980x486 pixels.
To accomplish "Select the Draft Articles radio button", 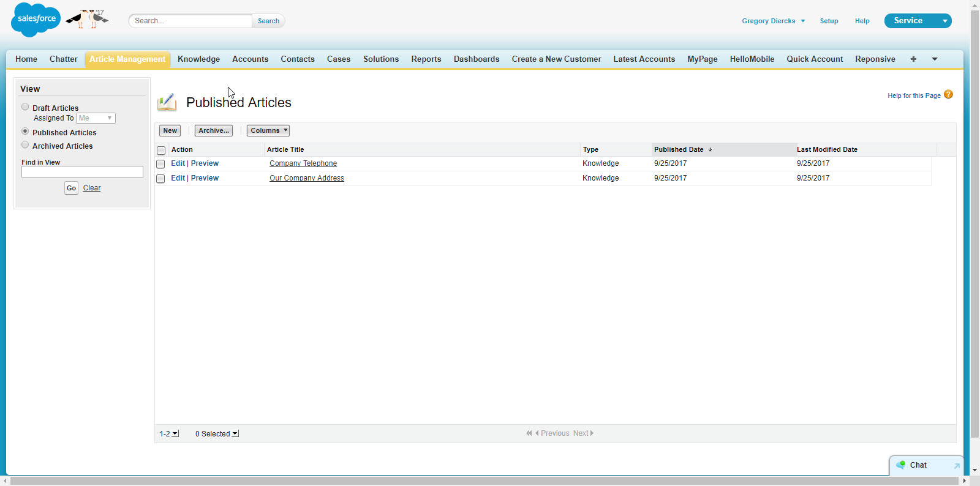I will (25, 107).
